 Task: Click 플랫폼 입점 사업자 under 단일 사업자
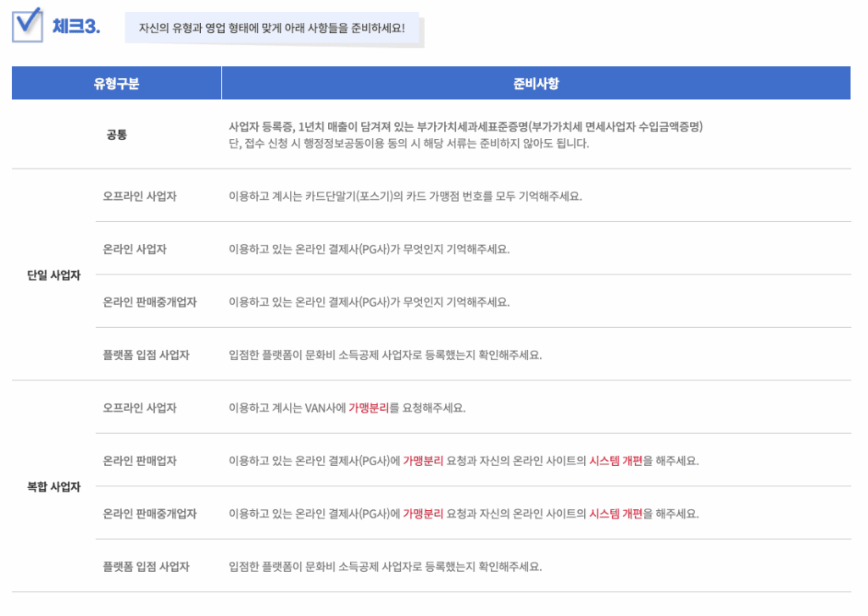coord(146,355)
